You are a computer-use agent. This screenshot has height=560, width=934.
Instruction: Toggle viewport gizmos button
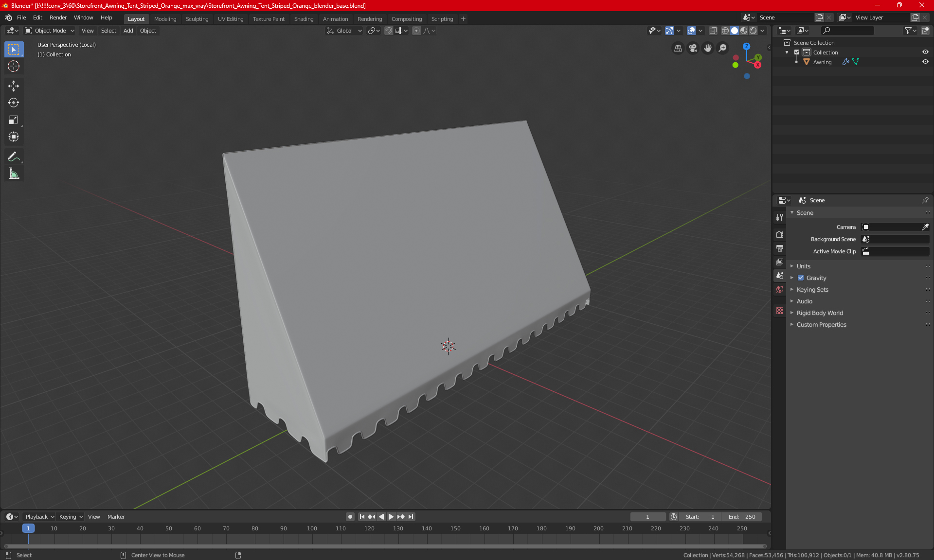(669, 31)
